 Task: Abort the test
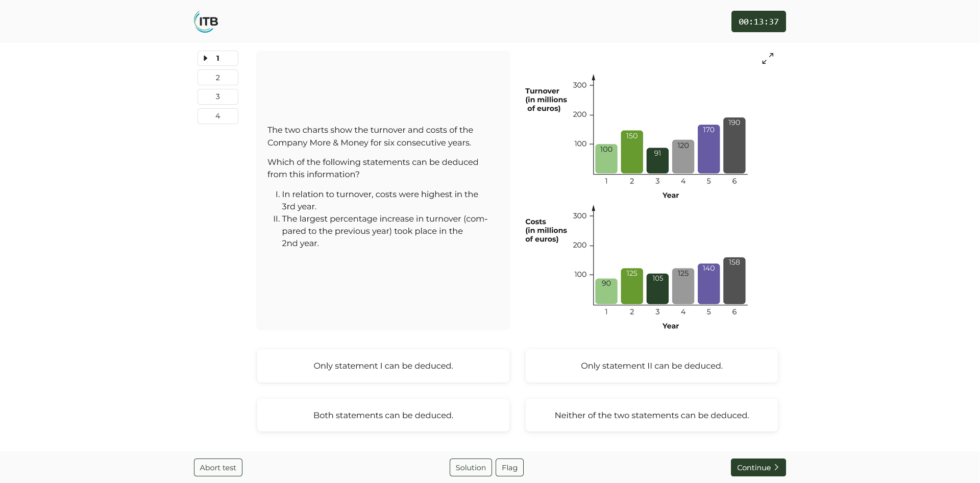coord(218,467)
